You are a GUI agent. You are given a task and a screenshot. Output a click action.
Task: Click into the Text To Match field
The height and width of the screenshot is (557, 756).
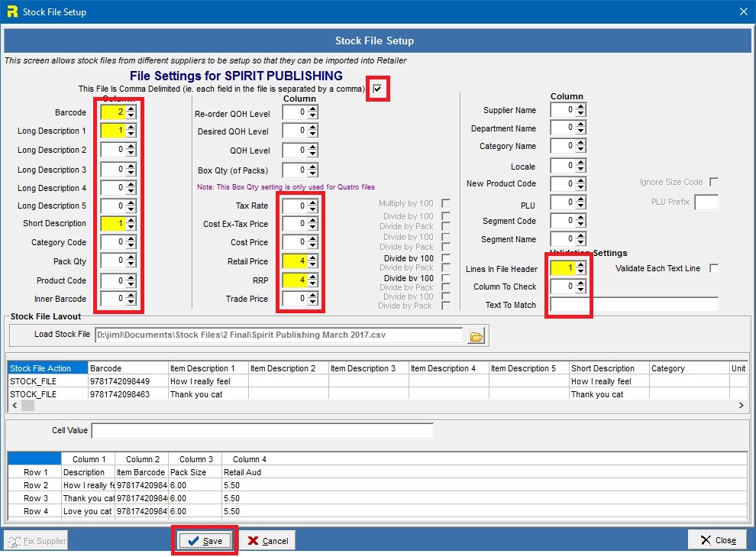634,305
